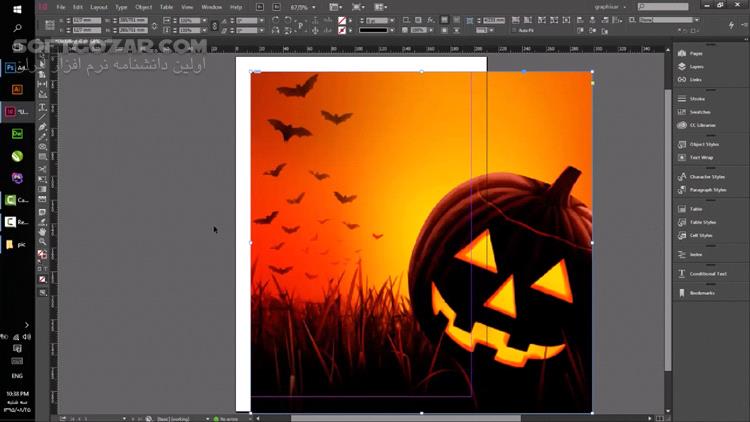The height and width of the screenshot is (422, 750).
Task: Click the Object Styles panel icon
Action: (x=682, y=144)
